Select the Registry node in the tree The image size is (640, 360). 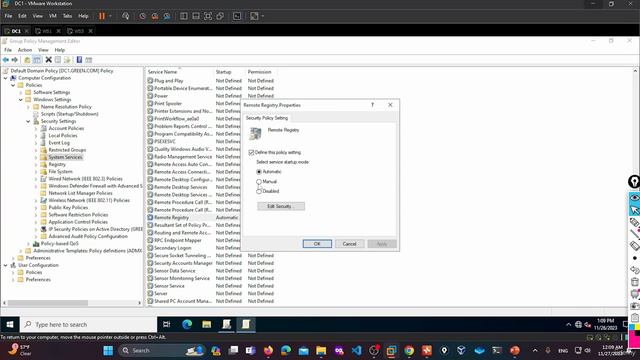coord(57,164)
